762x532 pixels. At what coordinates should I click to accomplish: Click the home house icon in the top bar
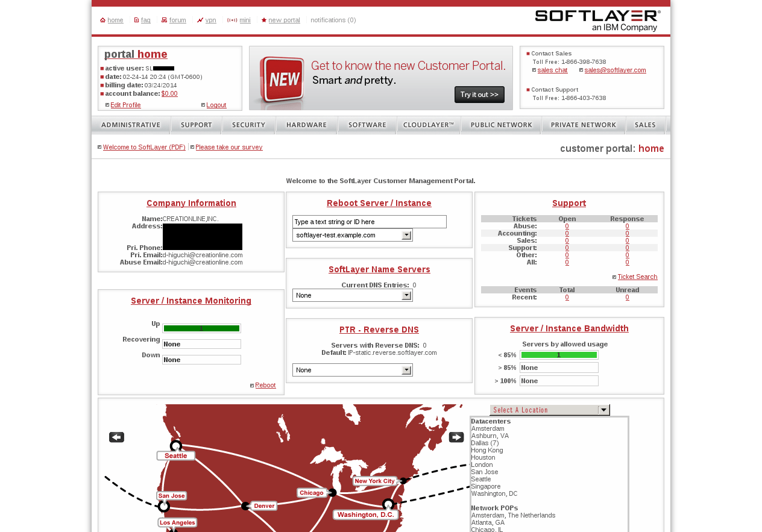(102, 20)
